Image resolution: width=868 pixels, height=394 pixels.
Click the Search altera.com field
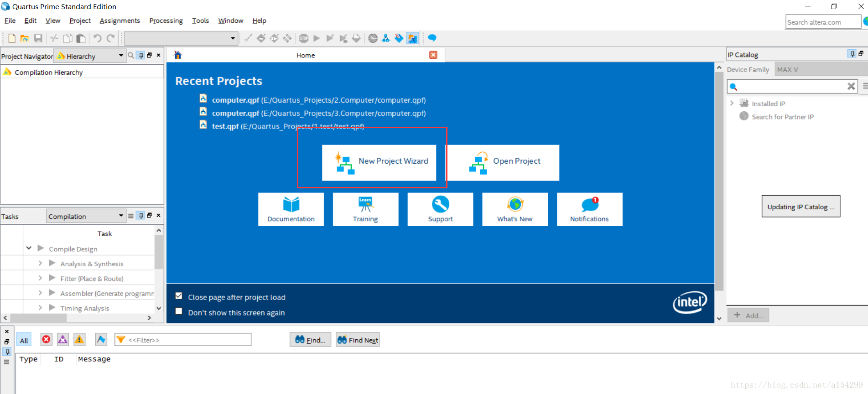pyautogui.click(x=823, y=22)
